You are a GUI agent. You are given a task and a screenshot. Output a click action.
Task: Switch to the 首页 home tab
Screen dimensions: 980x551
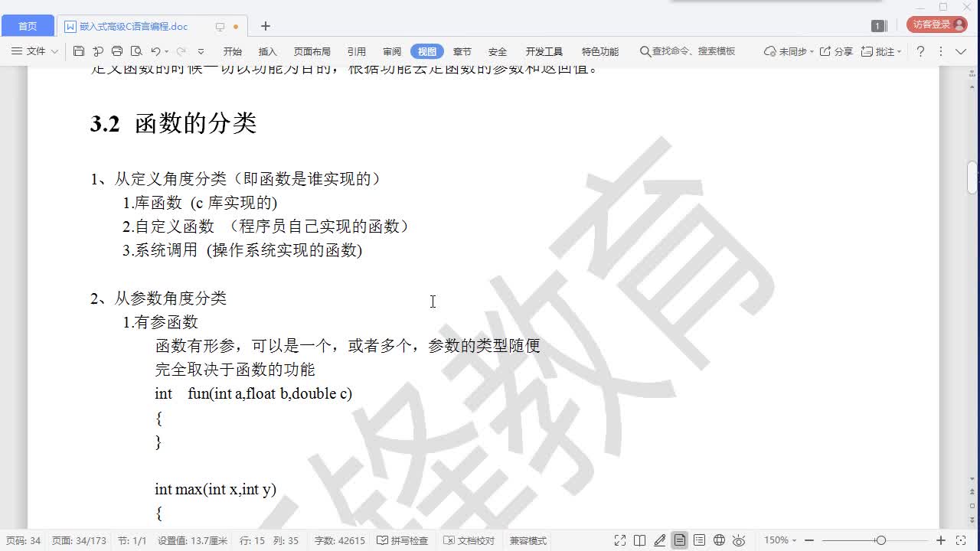28,26
